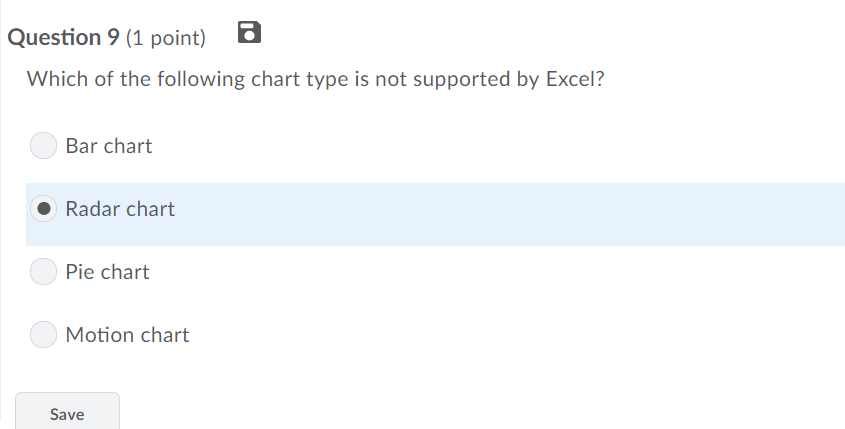This screenshot has height=429, width=845.
Task: Click the blue highlighted row of the selected answer
Action: 500,214
